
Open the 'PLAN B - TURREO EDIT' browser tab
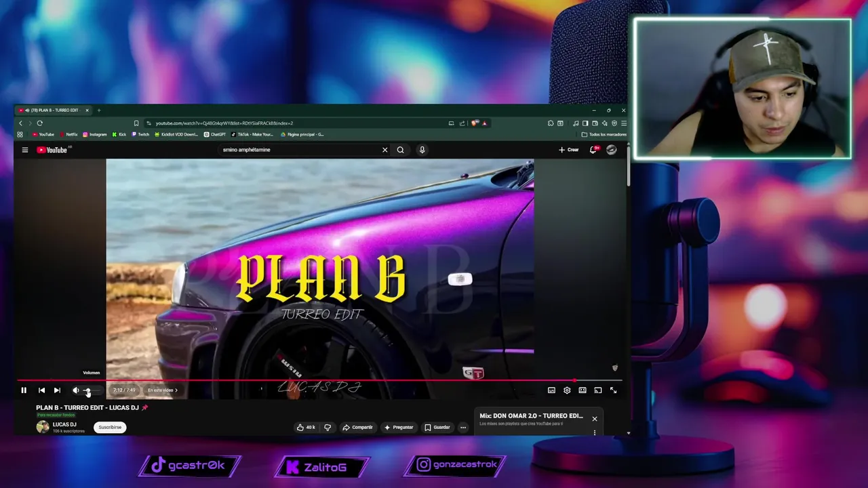point(54,110)
